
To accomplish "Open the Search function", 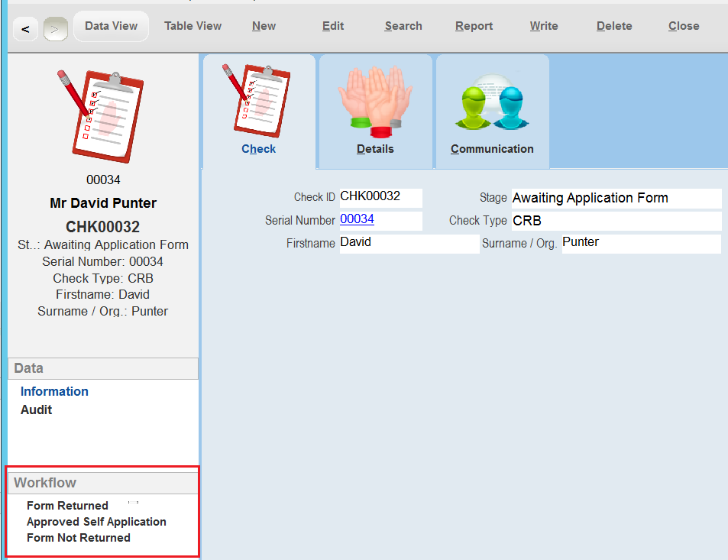I will click(403, 25).
